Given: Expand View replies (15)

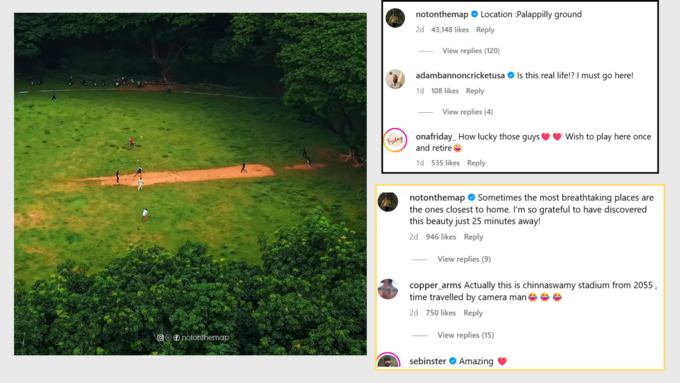Looking at the screenshot, I should pos(466,335).
